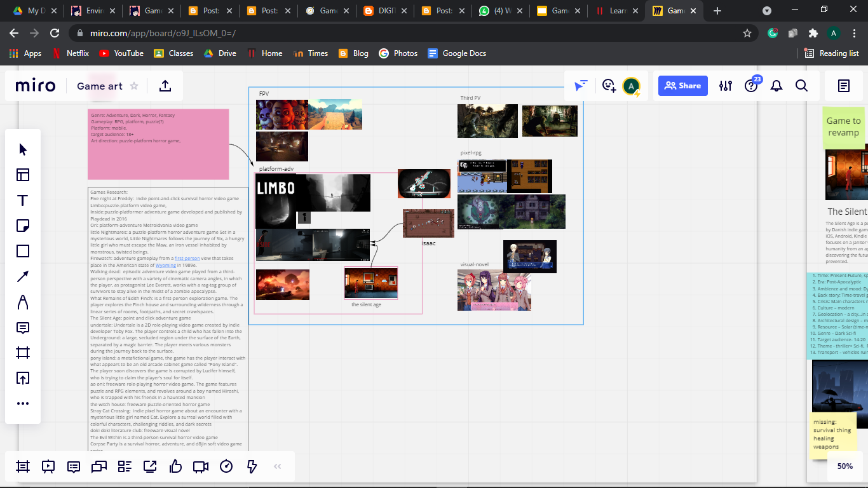Click the blue Share button
Image resolution: width=868 pixels, height=488 pixels.
[x=683, y=86]
